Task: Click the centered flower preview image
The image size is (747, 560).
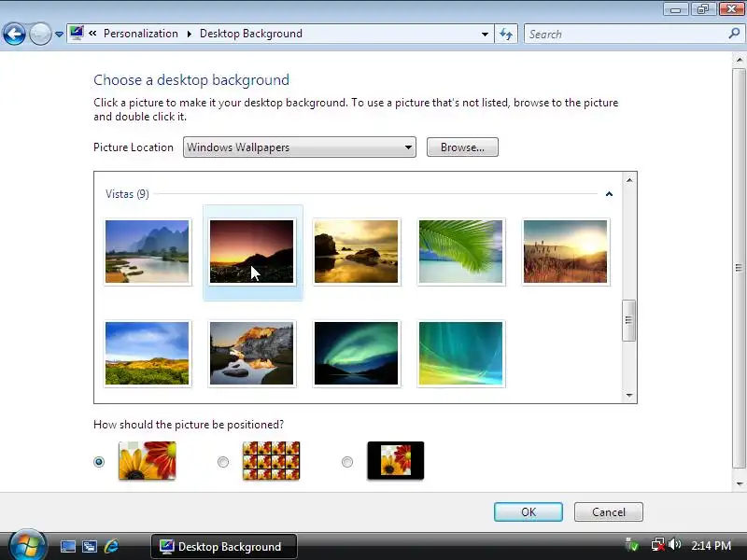Action: pyautogui.click(x=395, y=460)
